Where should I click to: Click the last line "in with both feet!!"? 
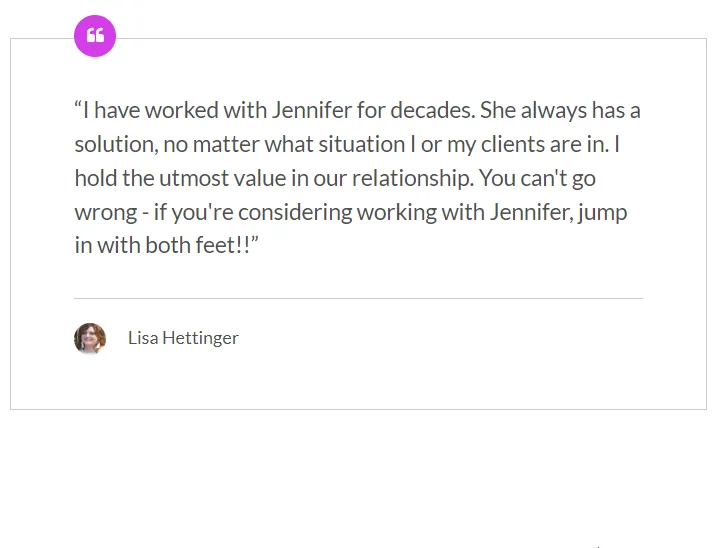[166, 246]
